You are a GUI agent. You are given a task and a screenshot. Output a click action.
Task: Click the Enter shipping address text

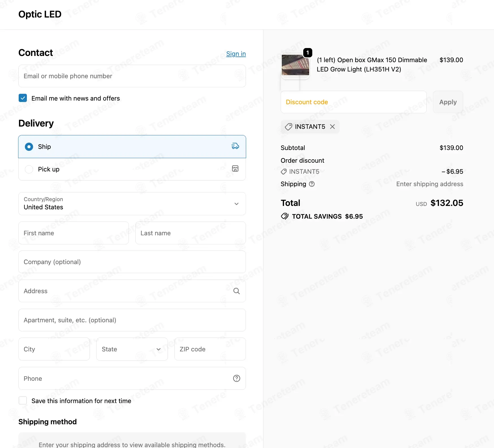[x=430, y=184]
